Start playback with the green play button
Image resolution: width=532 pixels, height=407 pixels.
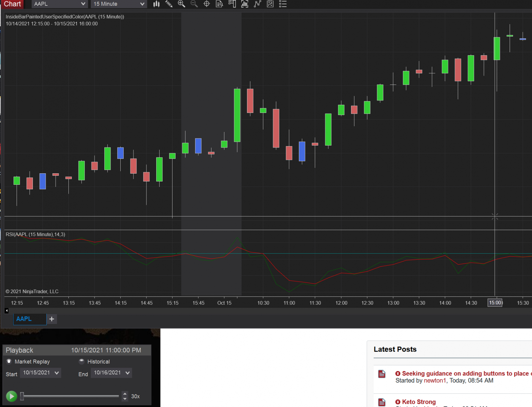coord(12,396)
